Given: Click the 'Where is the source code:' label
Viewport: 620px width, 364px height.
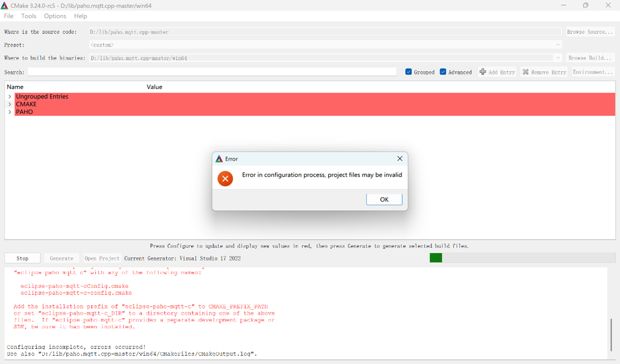Looking at the screenshot, I should 40,32.
